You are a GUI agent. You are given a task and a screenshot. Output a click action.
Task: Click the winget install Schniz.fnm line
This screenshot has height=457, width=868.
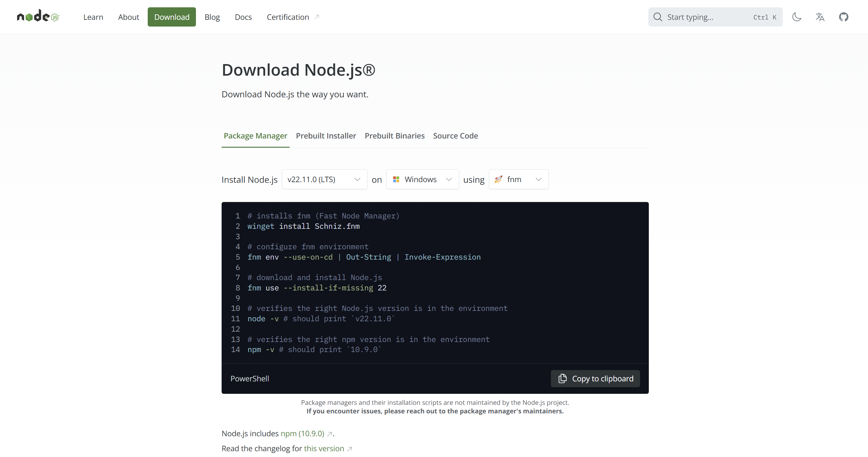[x=304, y=226]
